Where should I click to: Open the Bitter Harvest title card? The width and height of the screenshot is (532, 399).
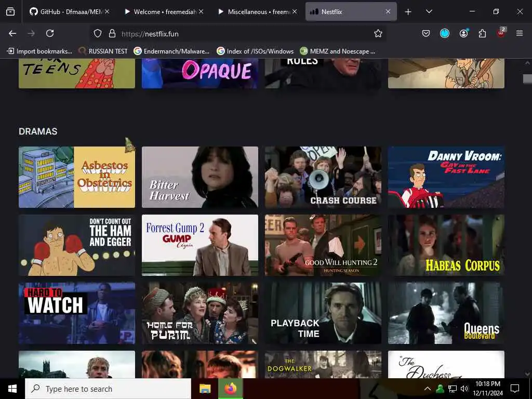200,177
